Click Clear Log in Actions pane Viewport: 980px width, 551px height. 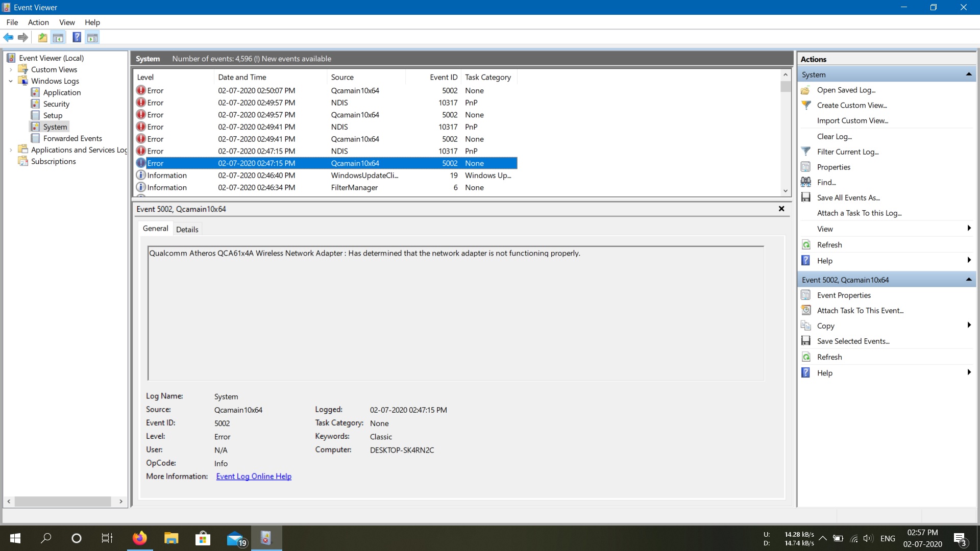(x=834, y=136)
